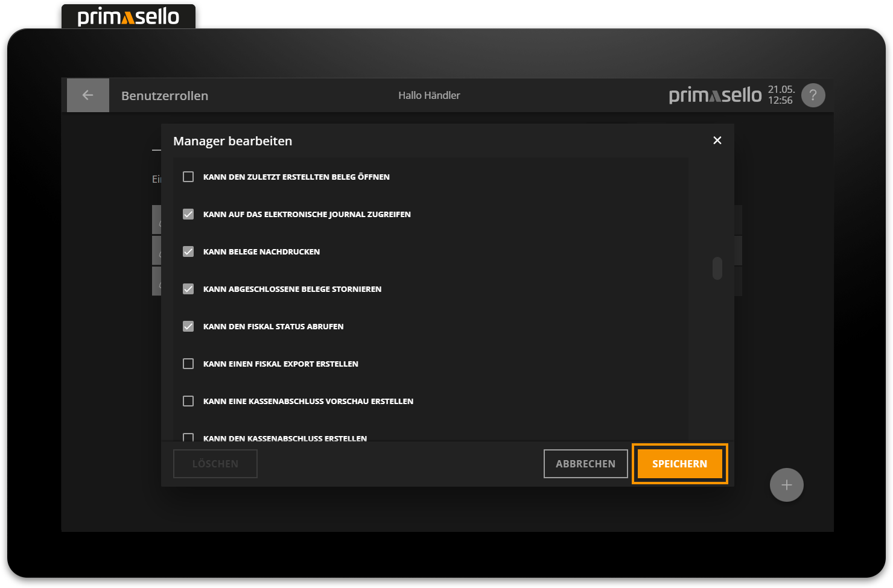Click the permissions list scrollbar handle
Image resolution: width=893 pixels, height=588 pixels.
tap(717, 268)
